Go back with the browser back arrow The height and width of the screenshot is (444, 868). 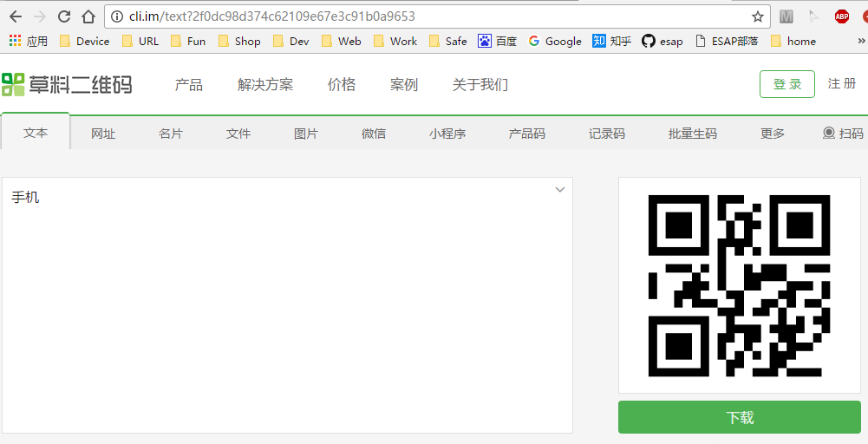[x=16, y=16]
